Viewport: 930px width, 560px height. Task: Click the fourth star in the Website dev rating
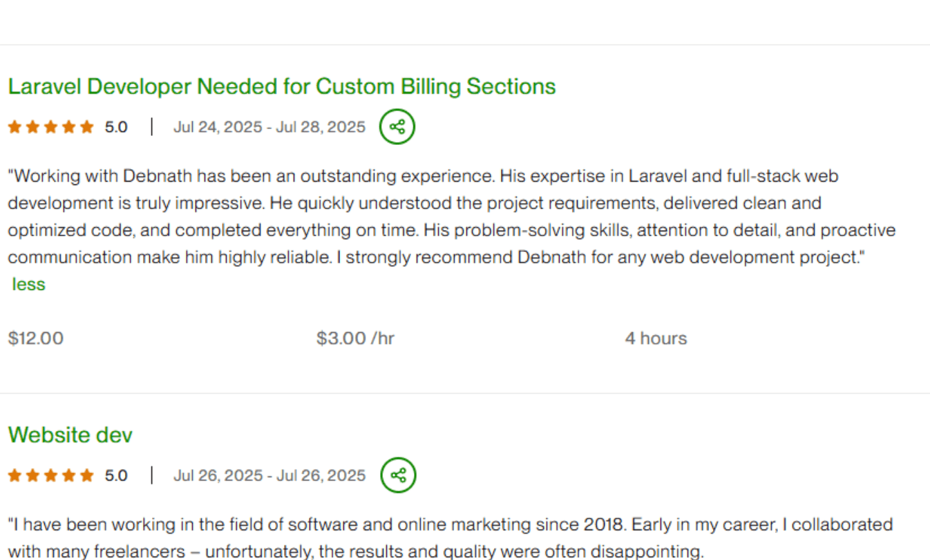tap(68, 475)
